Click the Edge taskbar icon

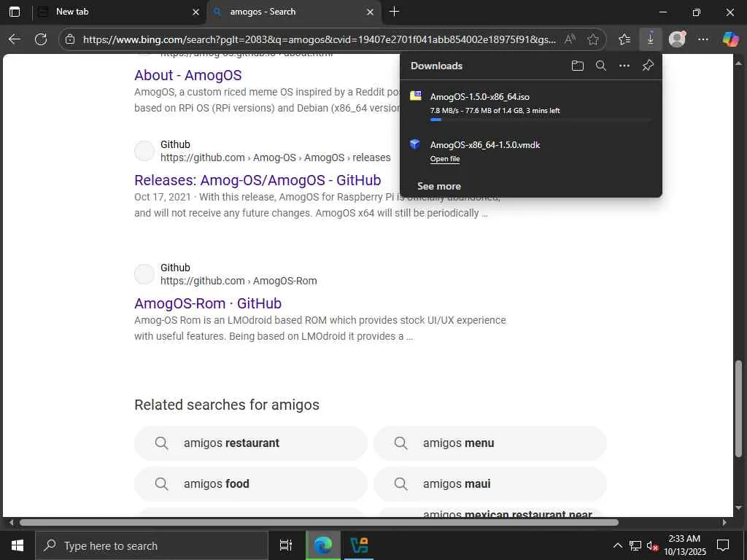(323, 545)
